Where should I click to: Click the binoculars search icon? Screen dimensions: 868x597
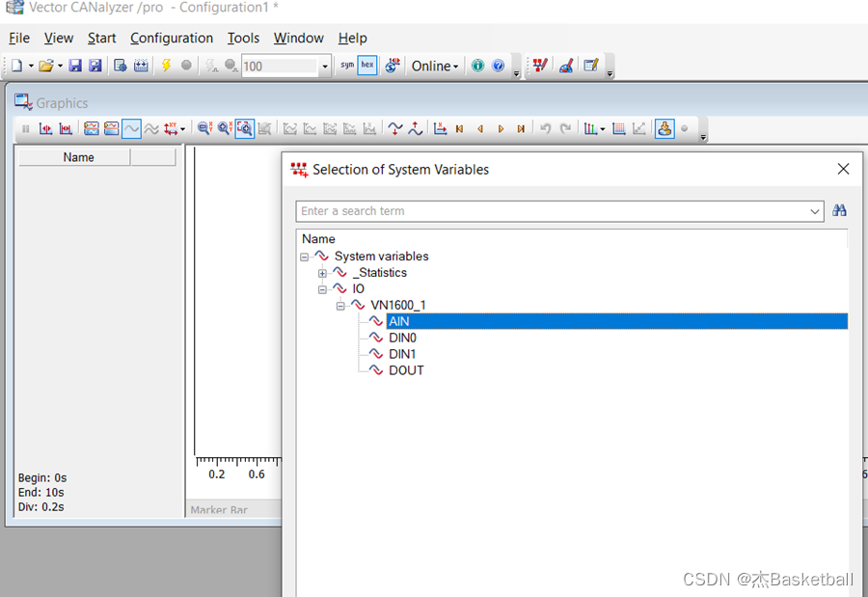[839, 210]
